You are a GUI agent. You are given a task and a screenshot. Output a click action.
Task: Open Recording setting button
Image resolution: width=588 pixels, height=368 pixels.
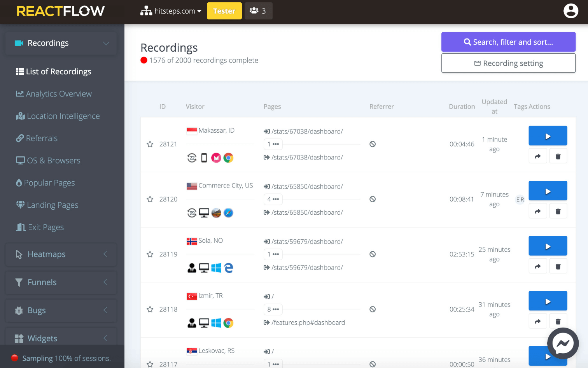point(508,63)
